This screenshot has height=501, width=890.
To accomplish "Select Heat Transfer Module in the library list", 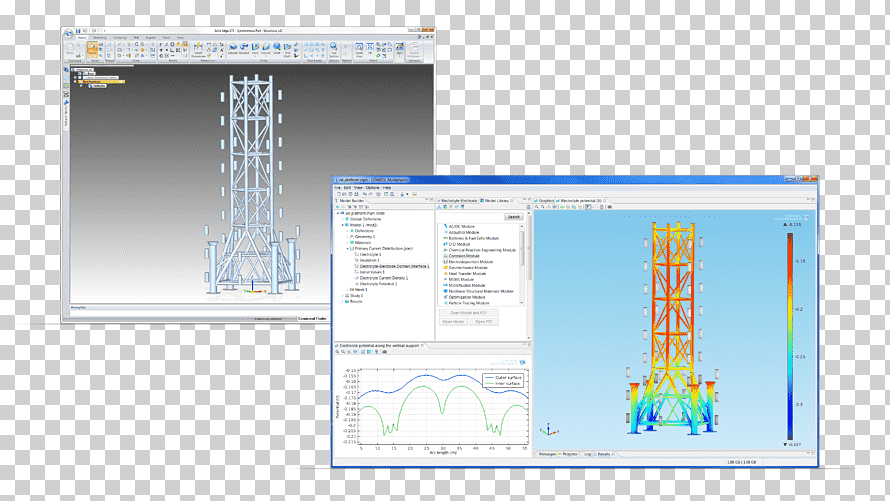I will pyautogui.click(x=467, y=273).
